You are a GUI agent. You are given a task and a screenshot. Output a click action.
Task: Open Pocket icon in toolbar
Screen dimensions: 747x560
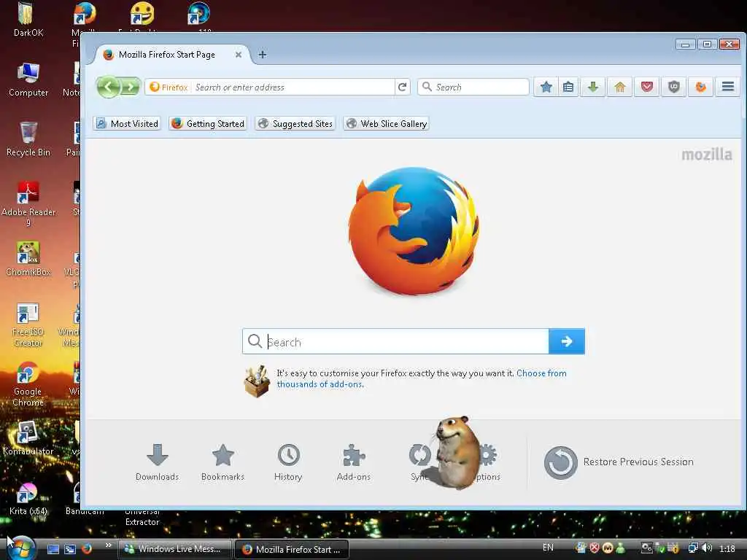pos(646,87)
